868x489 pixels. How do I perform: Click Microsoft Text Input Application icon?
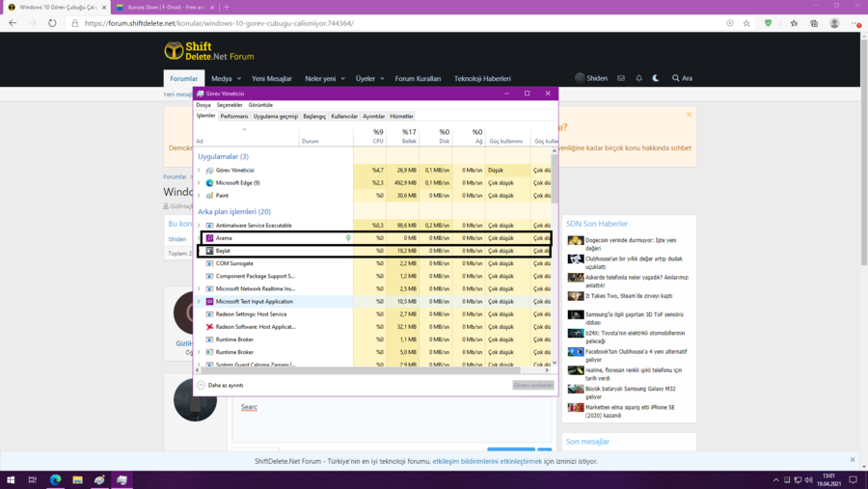click(210, 301)
